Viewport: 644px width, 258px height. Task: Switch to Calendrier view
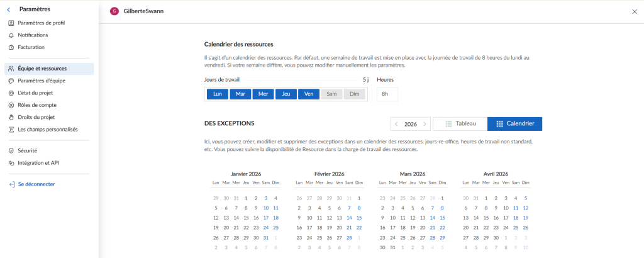click(x=514, y=124)
